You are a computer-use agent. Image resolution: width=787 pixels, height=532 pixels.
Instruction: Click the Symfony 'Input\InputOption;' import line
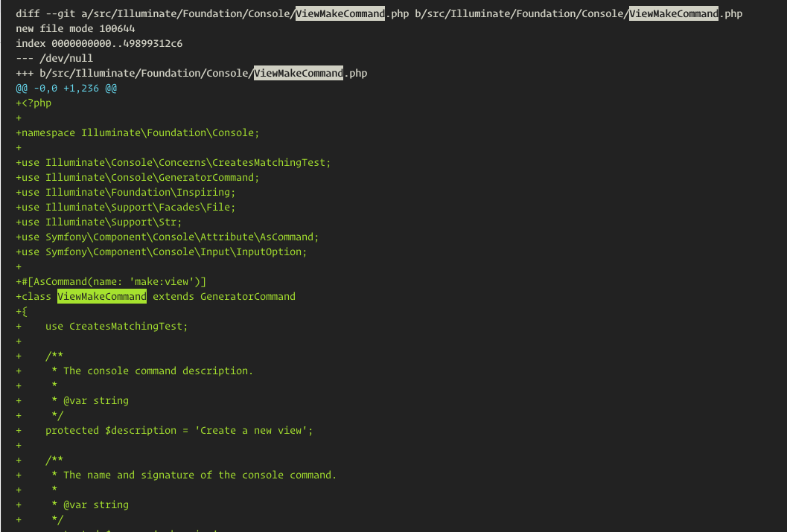point(161,251)
